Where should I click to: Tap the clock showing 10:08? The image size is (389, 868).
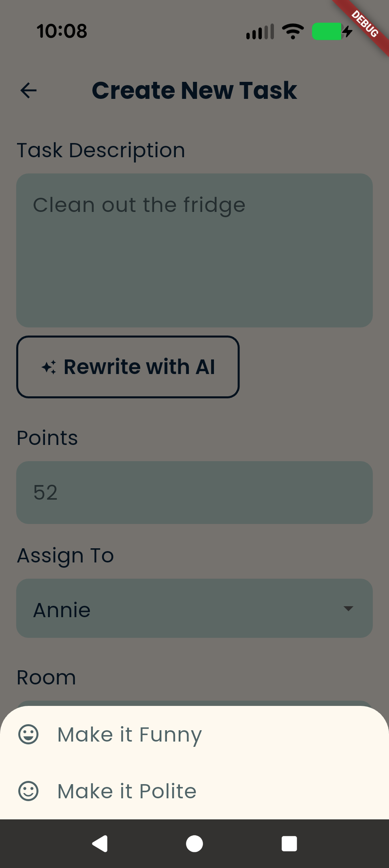click(x=62, y=31)
